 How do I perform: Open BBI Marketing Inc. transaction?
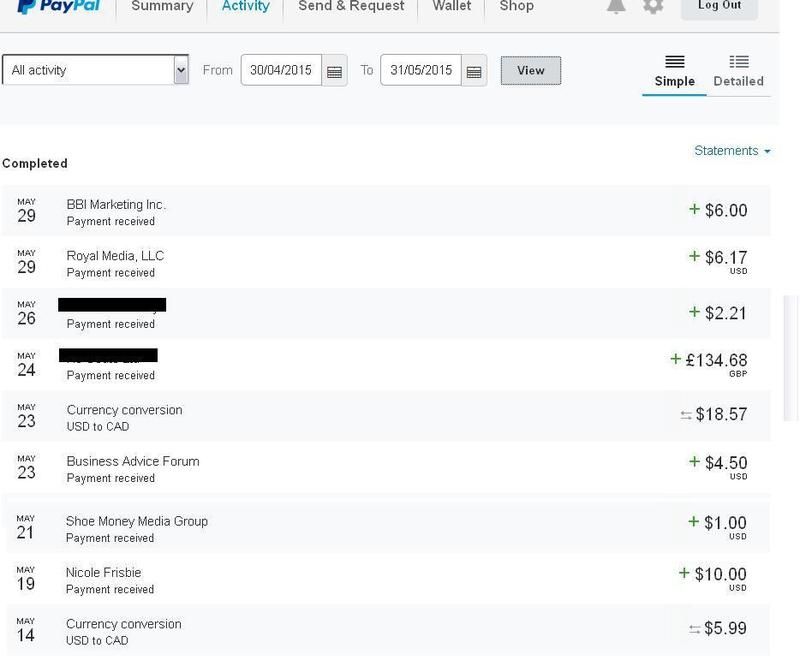click(116, 205)
